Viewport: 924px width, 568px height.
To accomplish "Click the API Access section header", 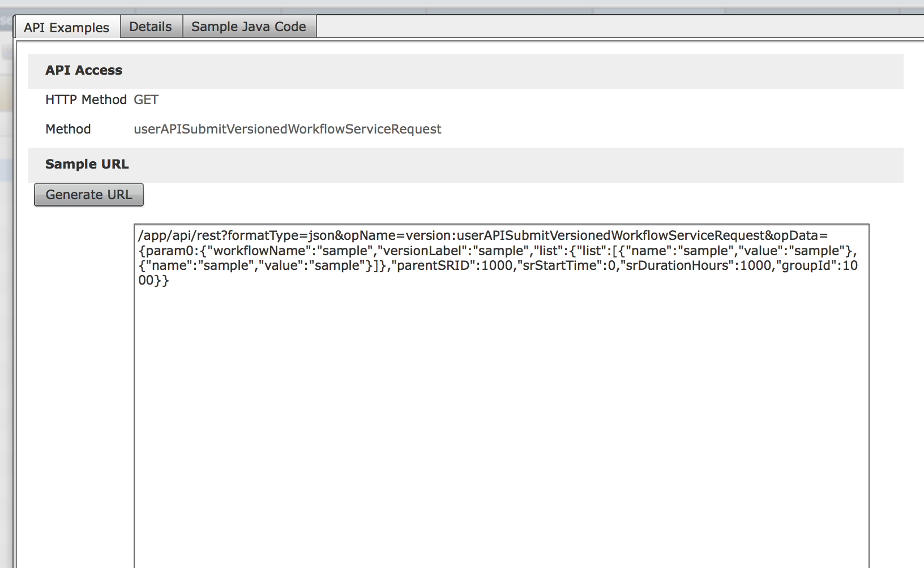I will point(465,71).
